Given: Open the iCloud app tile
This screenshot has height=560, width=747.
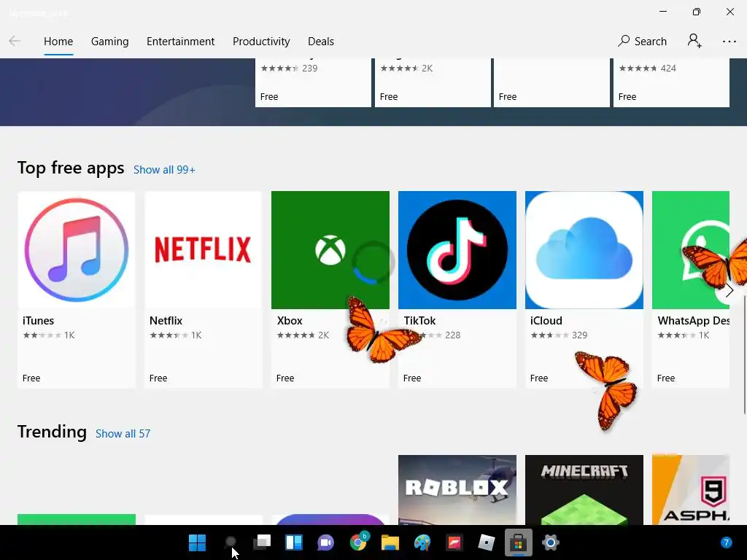Looking at the screenshot, I should 584,289.
